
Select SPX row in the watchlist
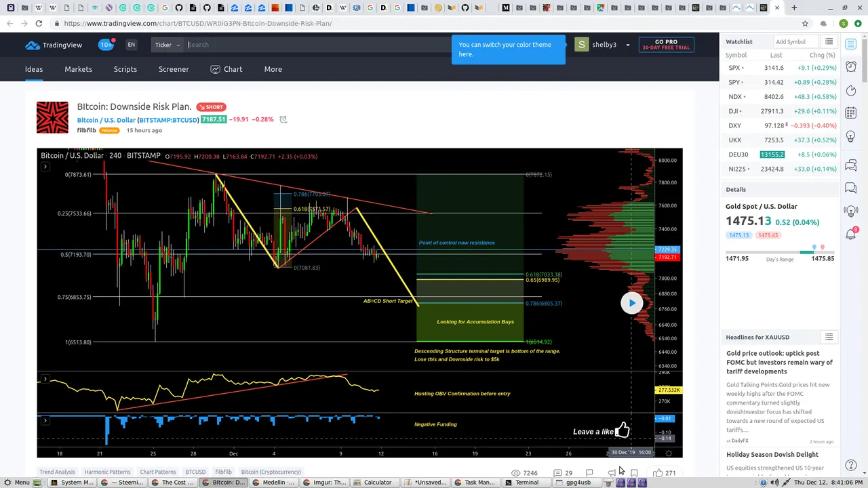tap(780, 68)
